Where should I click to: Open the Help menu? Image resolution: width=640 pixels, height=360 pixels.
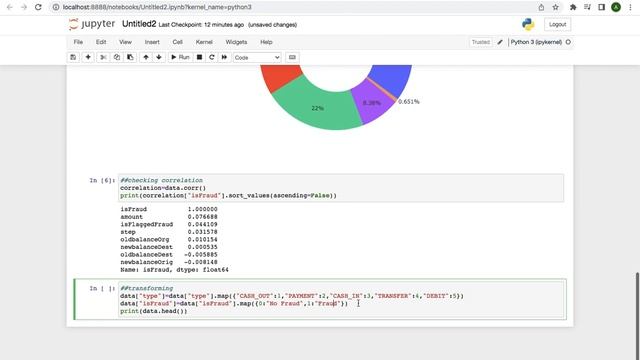click(266, 42)
